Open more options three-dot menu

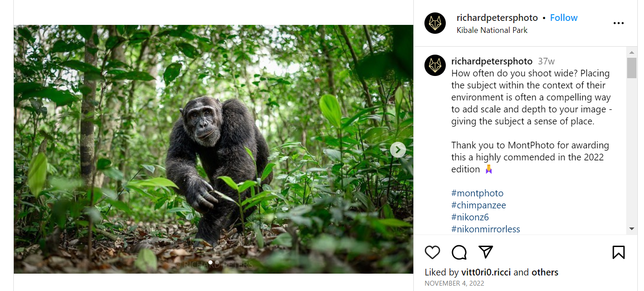tap(618, 23)
